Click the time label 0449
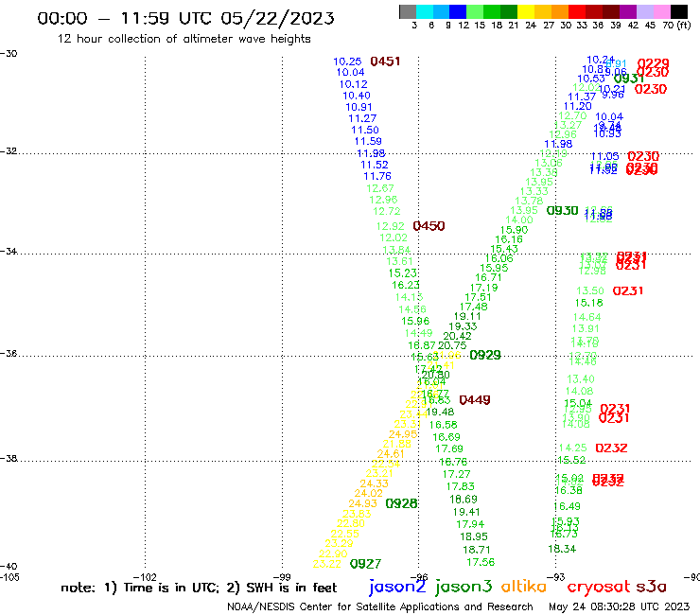 (475, 399)
